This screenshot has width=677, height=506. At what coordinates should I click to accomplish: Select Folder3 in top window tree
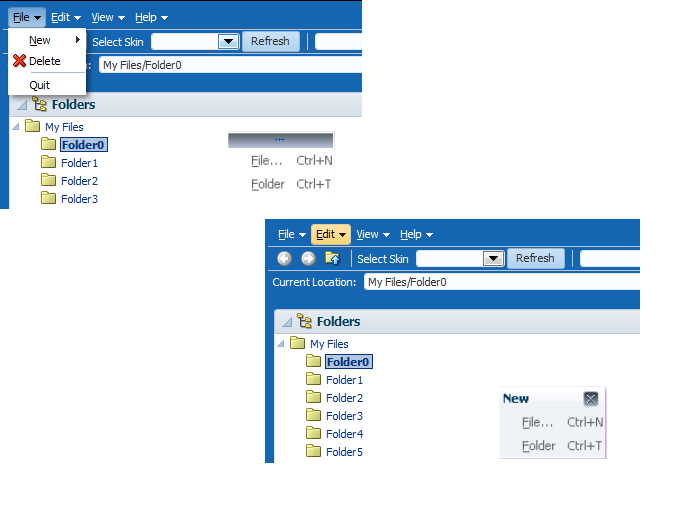coord(79,199)
